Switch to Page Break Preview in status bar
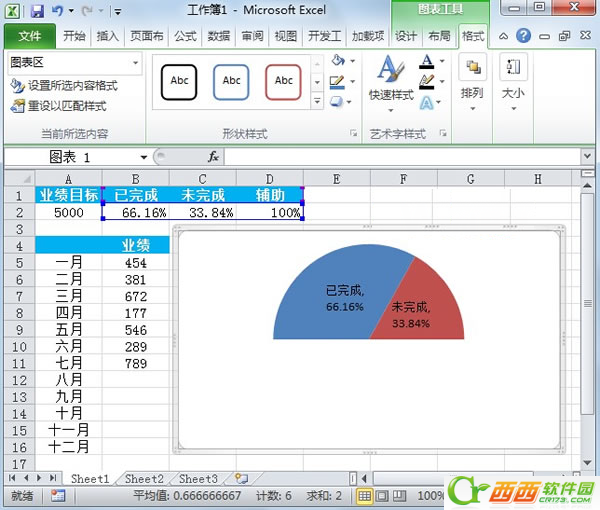600x510 pixels. (399, 496)
